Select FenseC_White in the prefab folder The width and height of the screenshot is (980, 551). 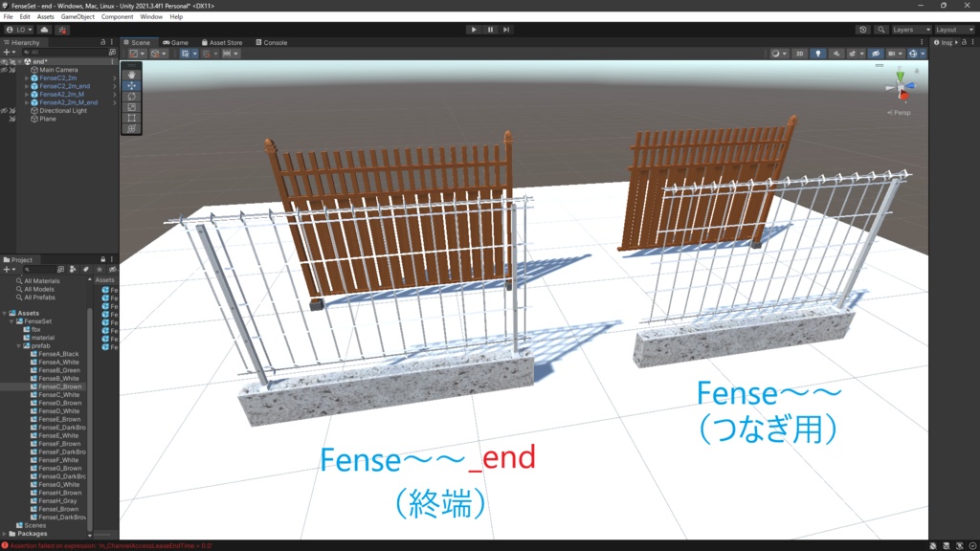point(59,394)
